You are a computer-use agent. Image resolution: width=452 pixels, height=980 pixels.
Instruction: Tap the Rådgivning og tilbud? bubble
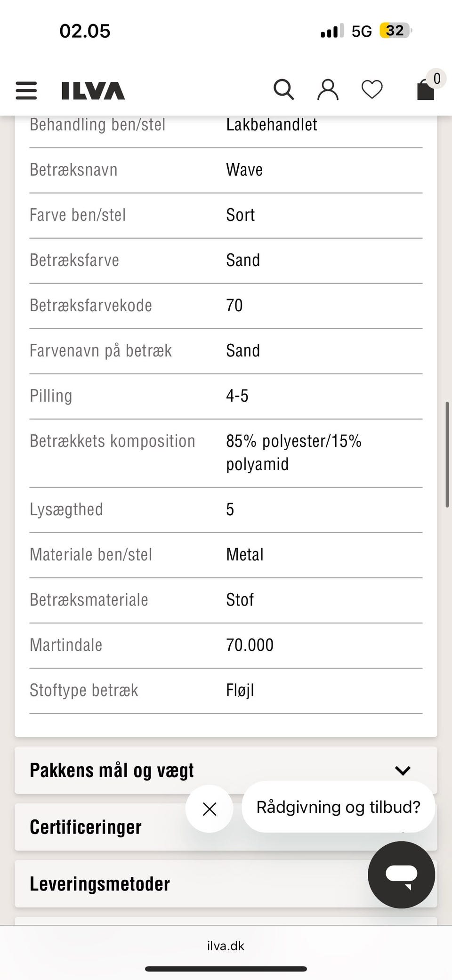338,807
